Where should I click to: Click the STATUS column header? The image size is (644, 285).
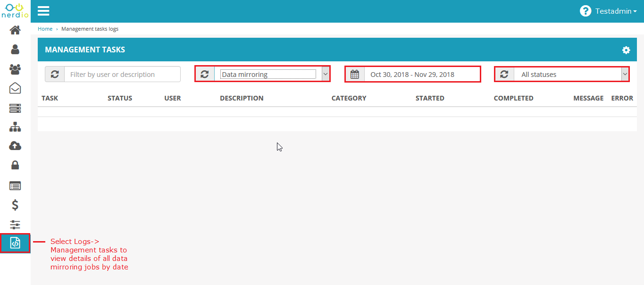tap(120, 98)
